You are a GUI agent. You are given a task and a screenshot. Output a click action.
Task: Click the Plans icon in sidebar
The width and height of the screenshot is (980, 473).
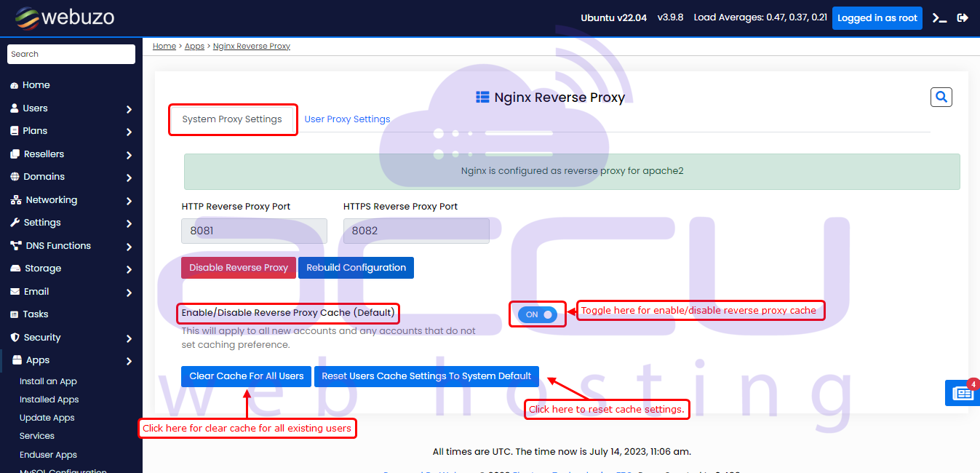(15, 131)
